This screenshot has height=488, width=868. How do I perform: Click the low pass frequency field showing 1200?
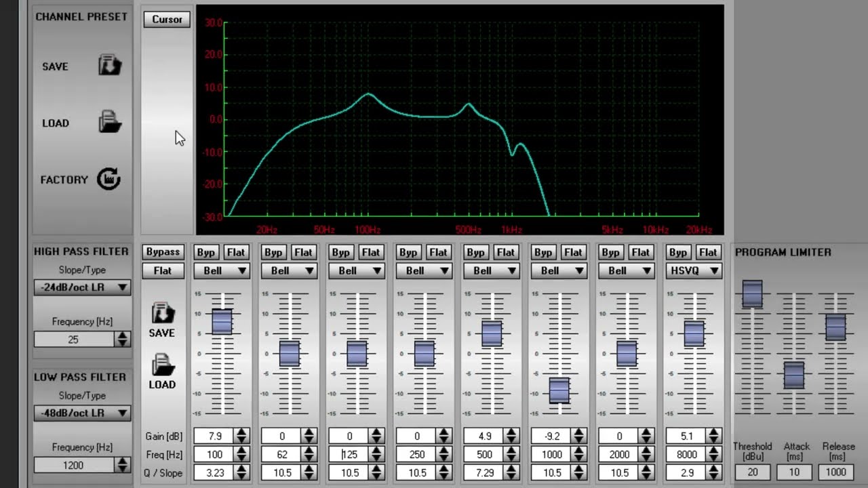coord(75,465)
